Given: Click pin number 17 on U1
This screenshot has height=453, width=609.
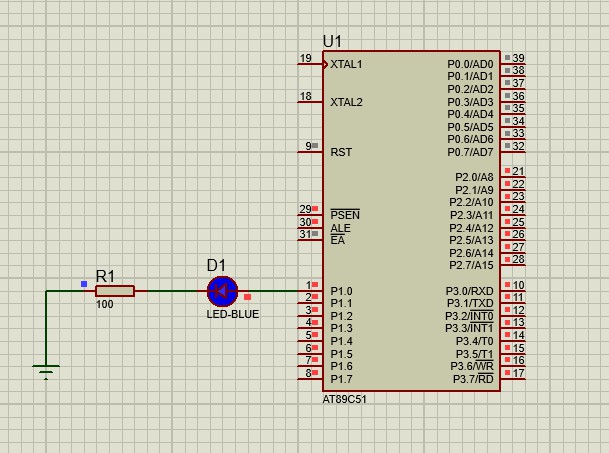Looking at the screenshot, I should point(518,373).
